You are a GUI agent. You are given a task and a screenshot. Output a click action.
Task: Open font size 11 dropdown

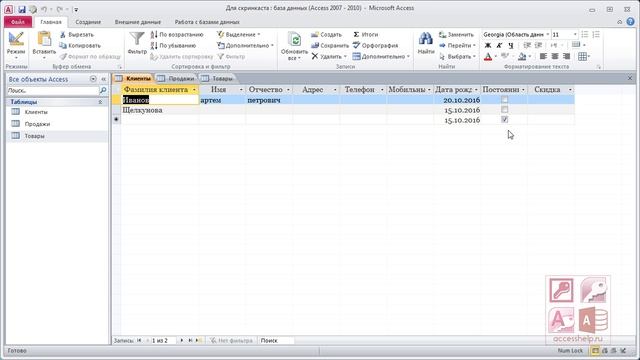tap(575, 35)
